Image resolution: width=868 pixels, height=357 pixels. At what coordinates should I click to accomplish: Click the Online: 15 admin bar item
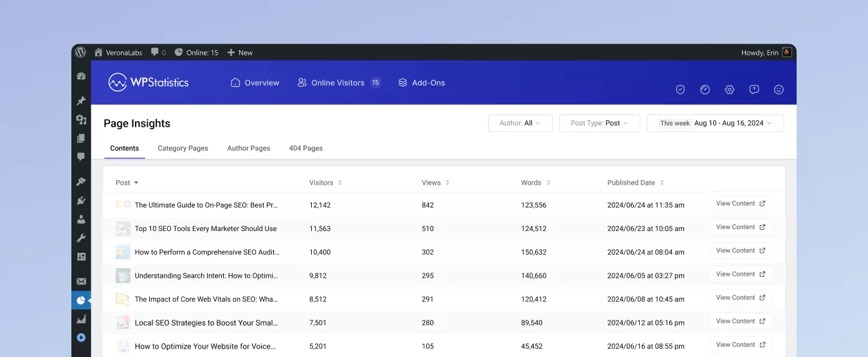[x=196, y=53]
